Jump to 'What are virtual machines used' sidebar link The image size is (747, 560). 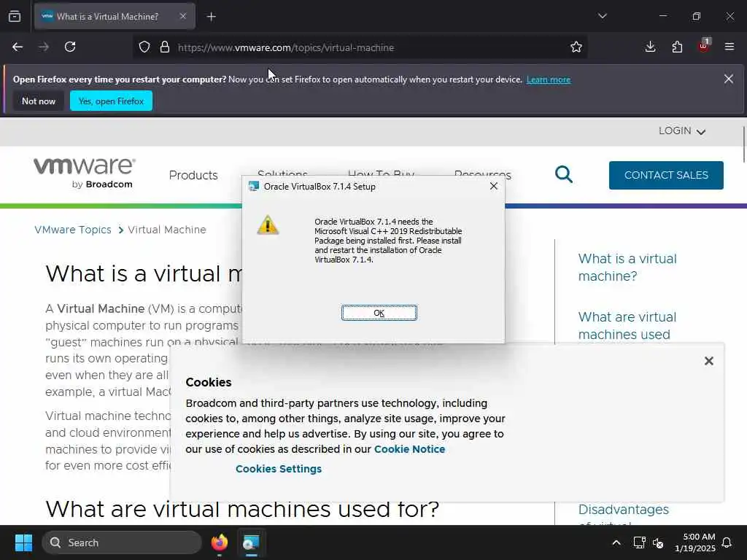click(x=627, y=326)
